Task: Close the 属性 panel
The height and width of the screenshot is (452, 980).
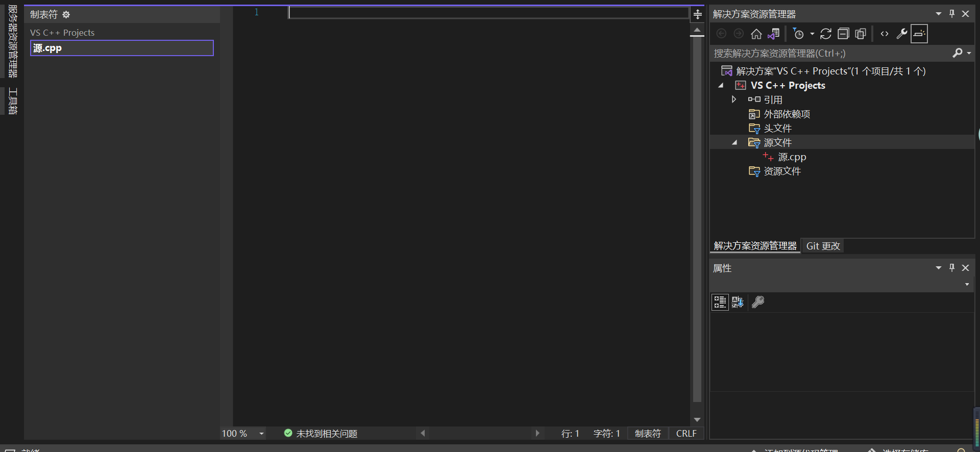Action: click(x=965, y=267)
